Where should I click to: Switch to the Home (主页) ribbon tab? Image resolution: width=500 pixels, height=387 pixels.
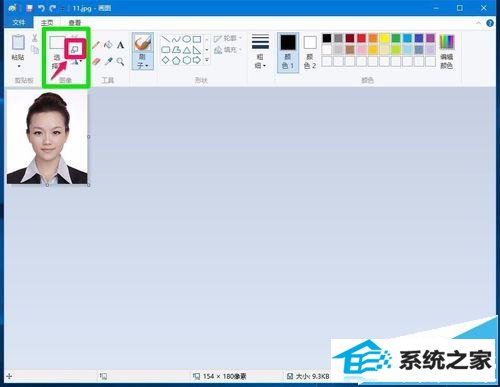tap(47, 22)
